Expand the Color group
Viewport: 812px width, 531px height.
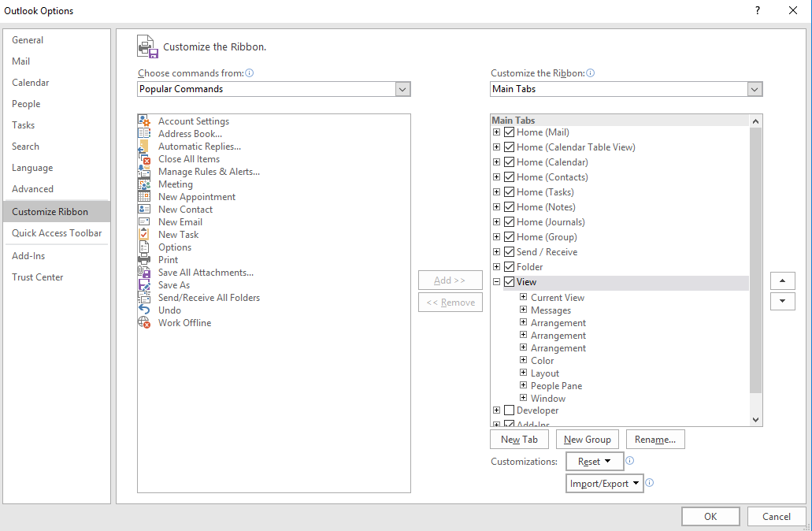click(523, 359)
